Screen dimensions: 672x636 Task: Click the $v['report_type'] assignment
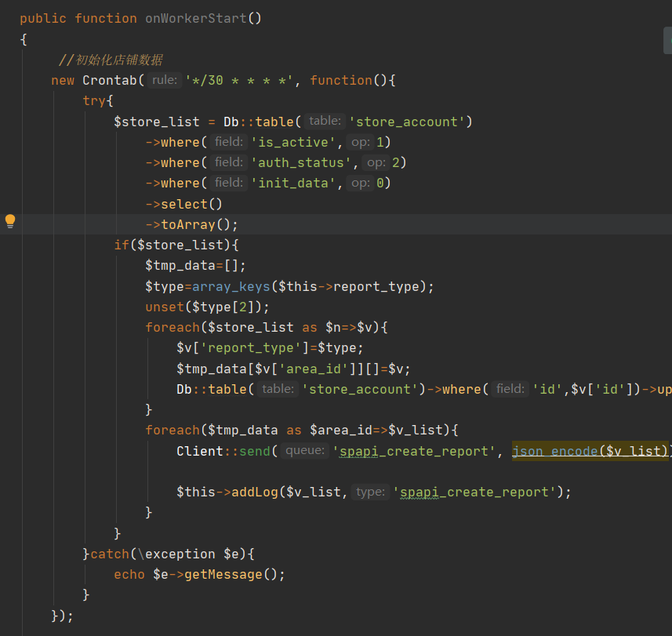(270, 348)
